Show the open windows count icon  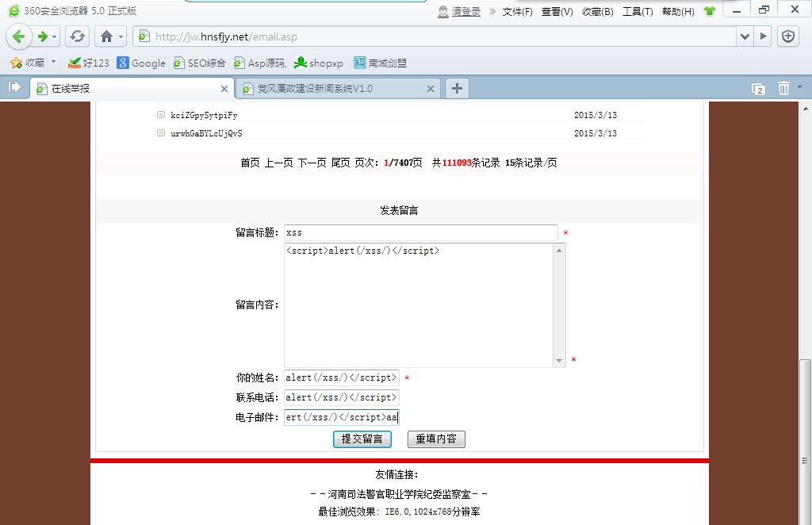click(758, 89)
